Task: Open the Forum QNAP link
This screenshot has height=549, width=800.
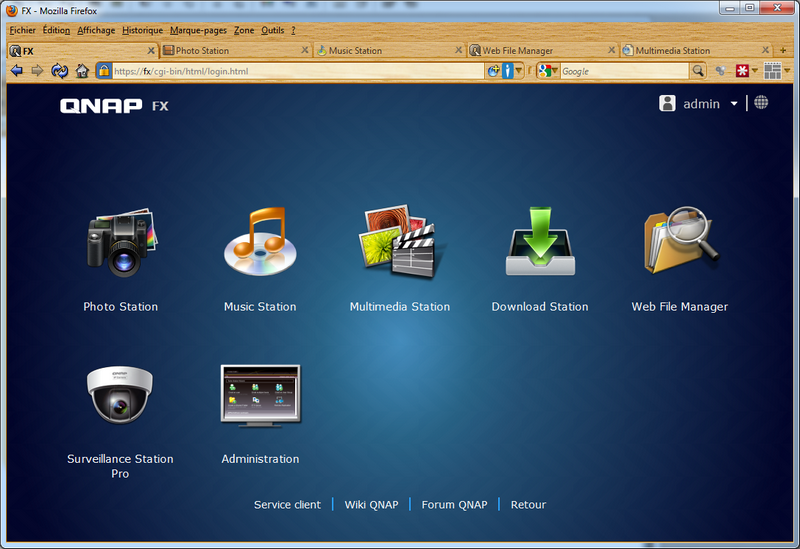Action: coord(454,505)
